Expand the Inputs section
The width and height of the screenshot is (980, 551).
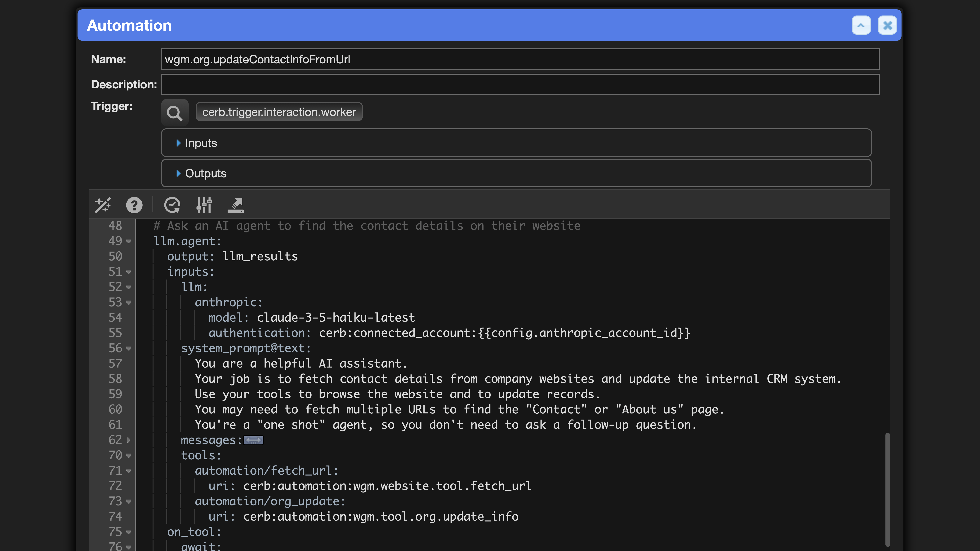(x=516, y=143)
